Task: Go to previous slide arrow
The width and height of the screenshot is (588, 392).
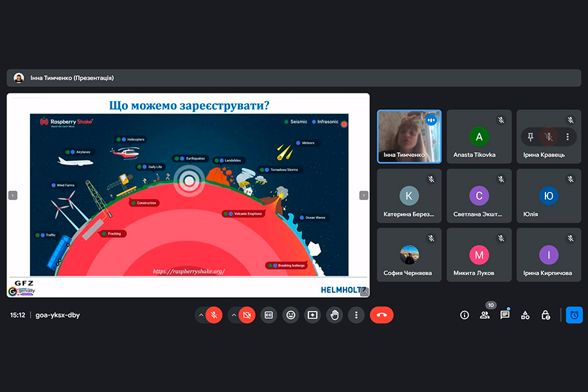Action: pyautogui.click(x=13, y=195)
